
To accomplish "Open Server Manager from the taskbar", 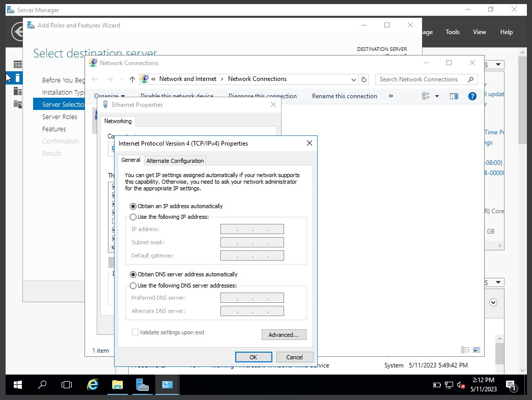I will point(142,385).
